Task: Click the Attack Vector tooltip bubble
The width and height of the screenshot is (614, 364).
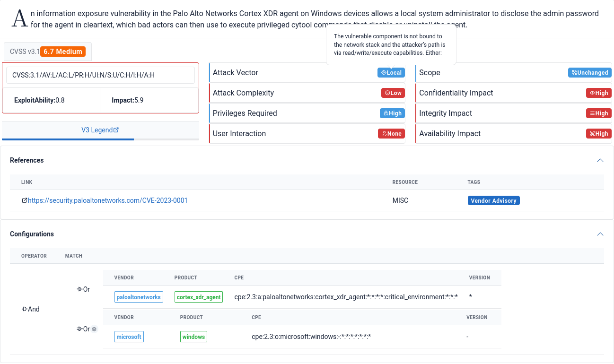Action: (391, 44)
